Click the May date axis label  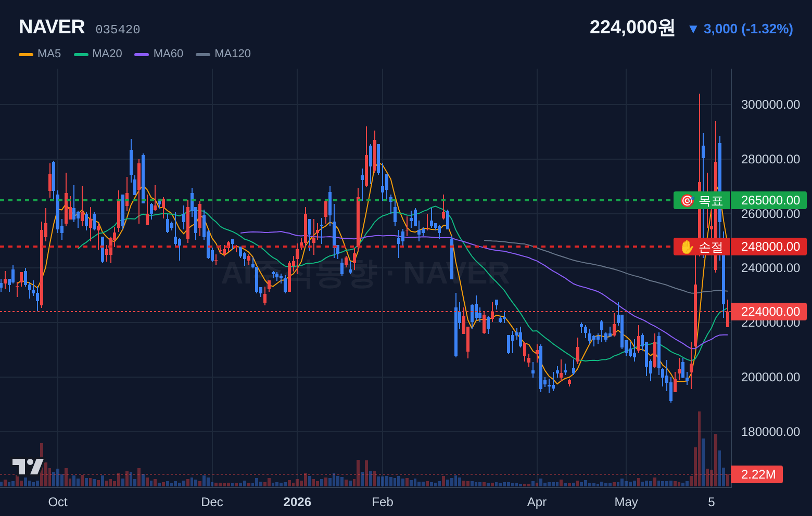pos(626,502)
